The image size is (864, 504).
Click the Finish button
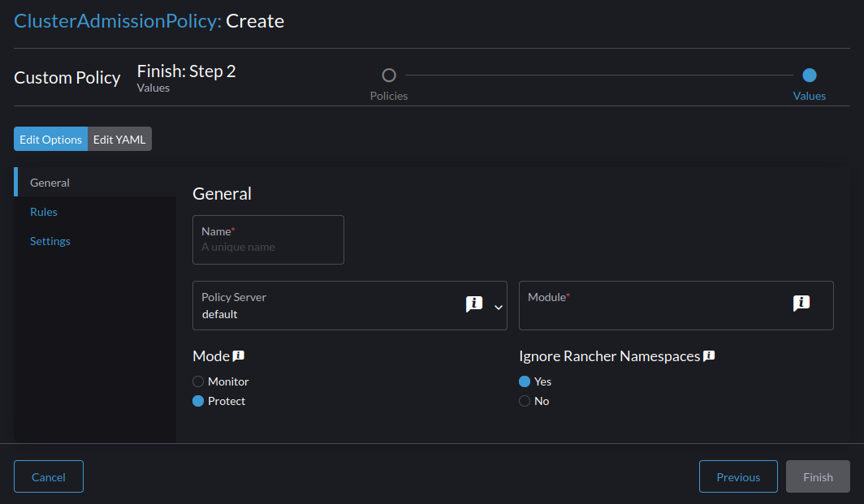[818, 476]
